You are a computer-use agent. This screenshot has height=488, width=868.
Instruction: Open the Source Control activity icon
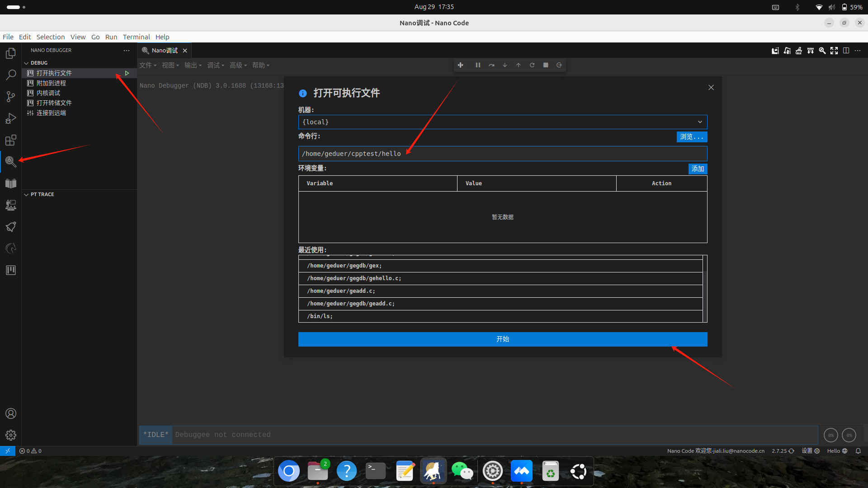(x=11, y=96)
